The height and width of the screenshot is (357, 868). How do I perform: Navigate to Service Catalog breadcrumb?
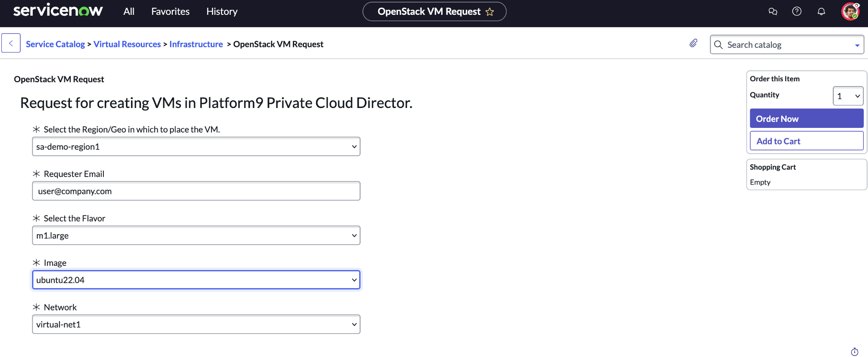[56, 44]
